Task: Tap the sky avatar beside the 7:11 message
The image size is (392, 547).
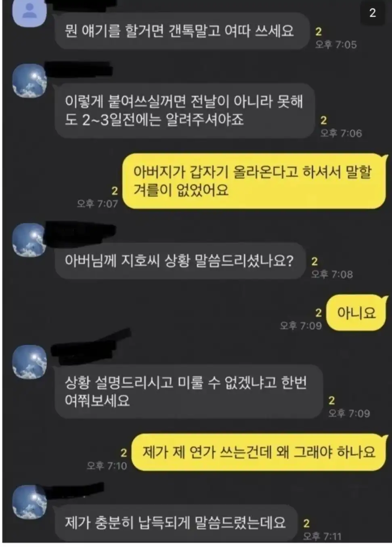Action: (29, 502)
